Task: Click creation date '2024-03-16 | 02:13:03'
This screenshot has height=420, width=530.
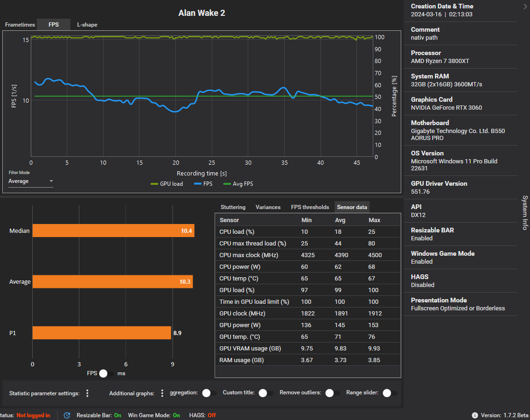Action: tap(441, 14)
